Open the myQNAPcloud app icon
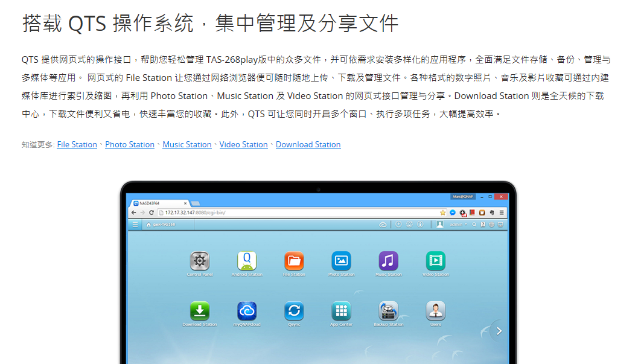Image resolution: width=641 pixels, height=364 pixels. tap(247, 311)
